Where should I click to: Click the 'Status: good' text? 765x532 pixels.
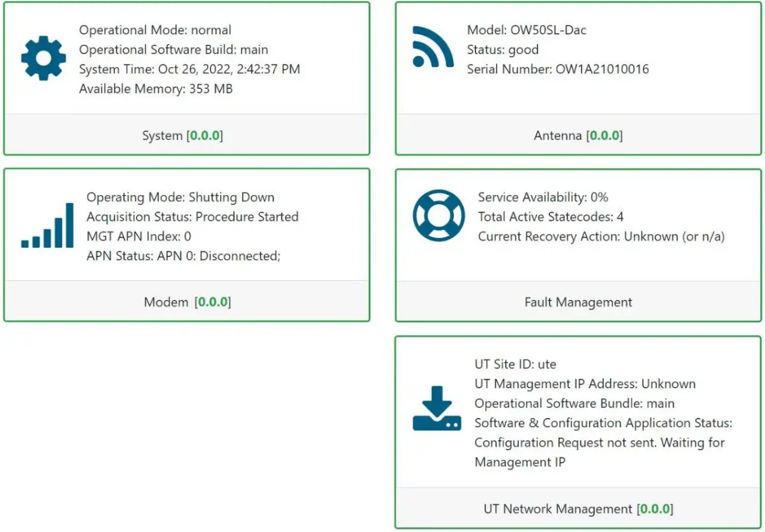click(503, 49)
